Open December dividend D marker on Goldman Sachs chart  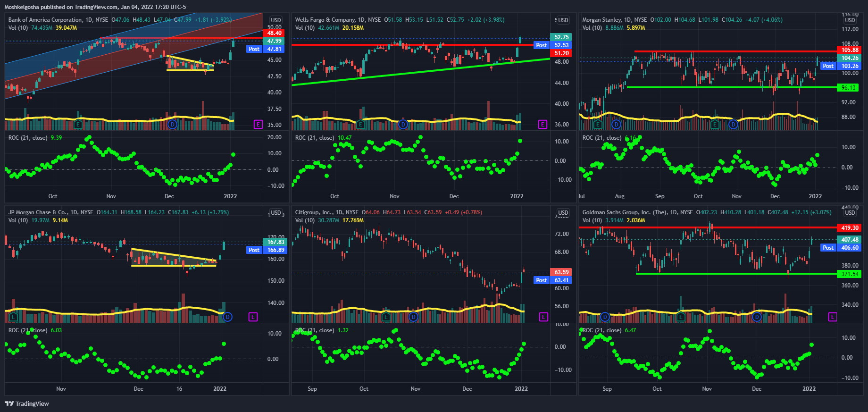[757, 317]
